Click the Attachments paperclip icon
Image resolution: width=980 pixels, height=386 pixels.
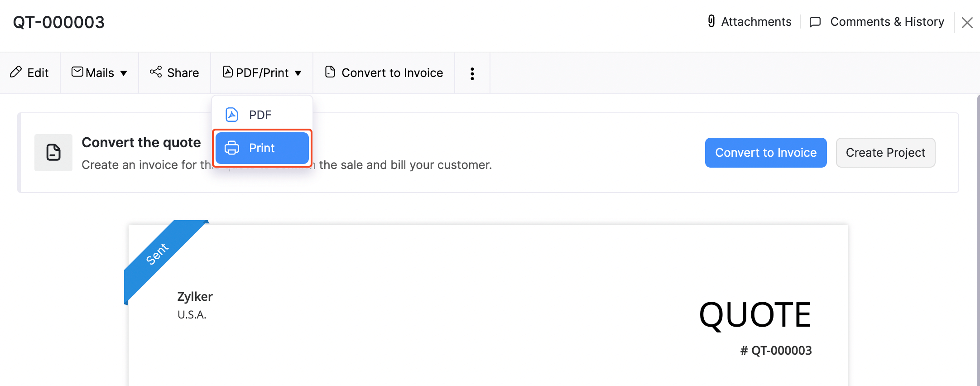[x=711, y=21]
